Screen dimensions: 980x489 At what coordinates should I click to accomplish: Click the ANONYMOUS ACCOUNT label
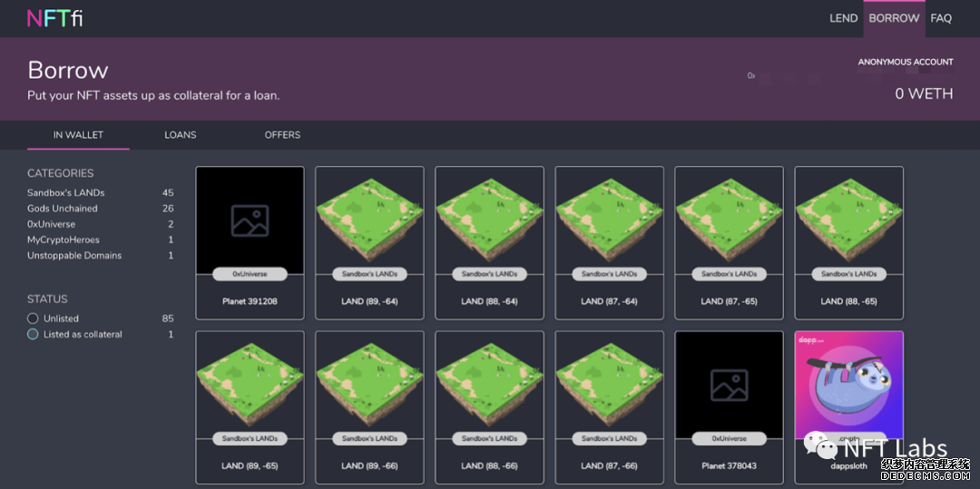point(906,62)
